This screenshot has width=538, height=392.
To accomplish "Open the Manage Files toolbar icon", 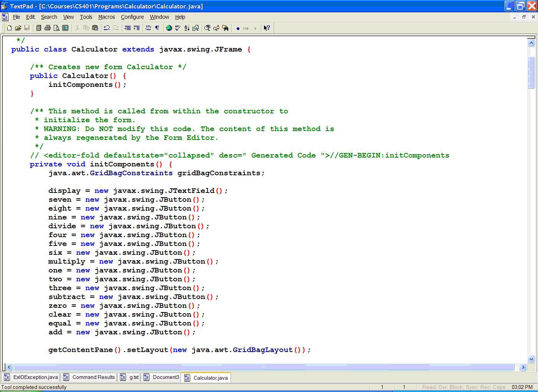I will point(39,28).
